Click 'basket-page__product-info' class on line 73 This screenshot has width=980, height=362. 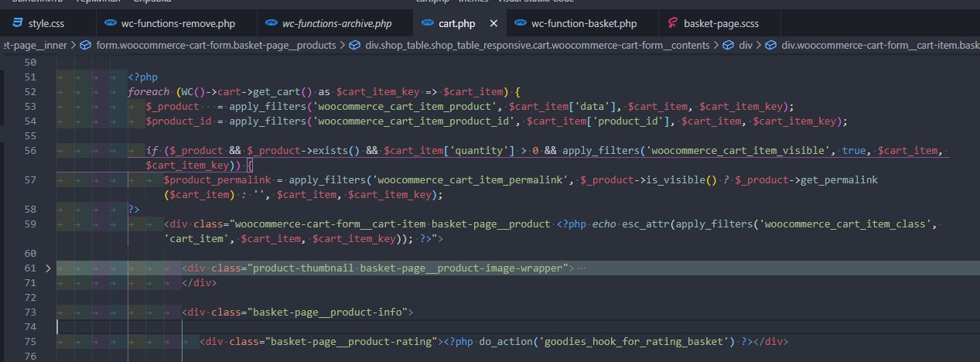pyautogui.click(x=327, y=312)
